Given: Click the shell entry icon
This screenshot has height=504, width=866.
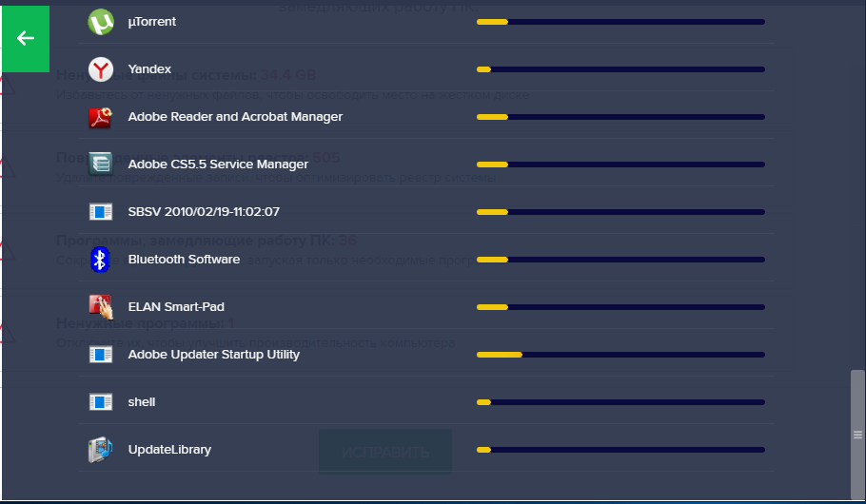Looking at the screenshot, I should point(101,402).
